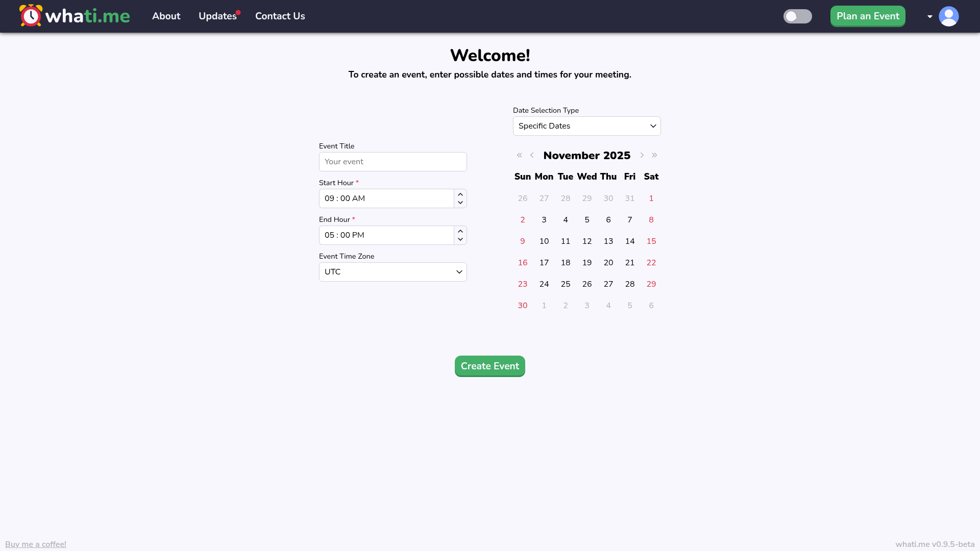Decrement End Hour with down arrow
The width and height of the screenshot is (980, 551).
460,239
